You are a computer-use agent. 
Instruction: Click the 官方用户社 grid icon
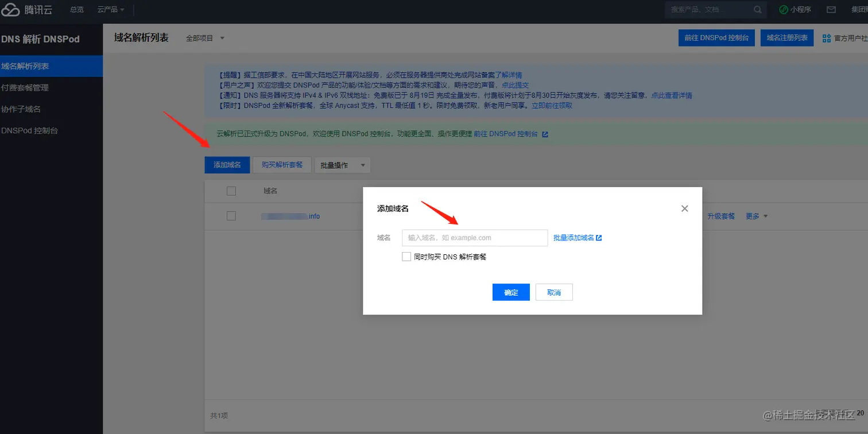827,38
